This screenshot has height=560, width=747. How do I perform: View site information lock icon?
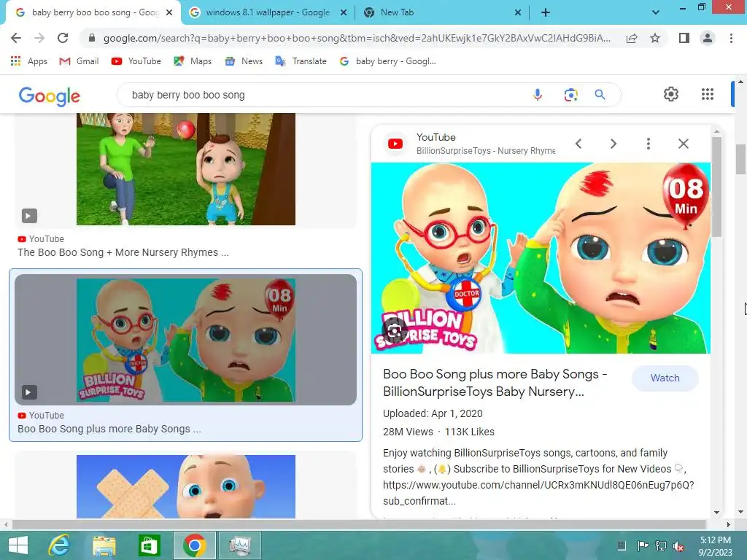pyautogui.click(x=92, y=38)
